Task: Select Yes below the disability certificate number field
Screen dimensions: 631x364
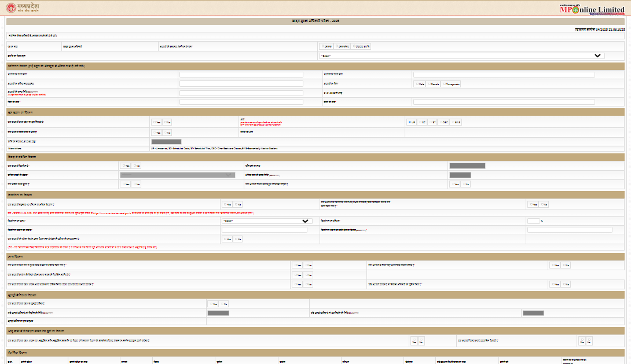Action: click(x=225, y=239)
